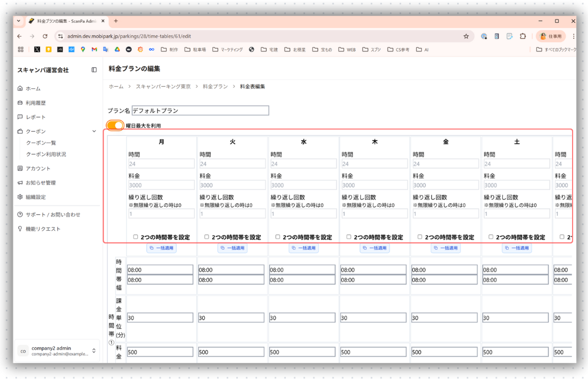Viewport: 588px width, 379px height.
Task: Open the browser extensions puzzle icon
Action: [x=523, y=37]
